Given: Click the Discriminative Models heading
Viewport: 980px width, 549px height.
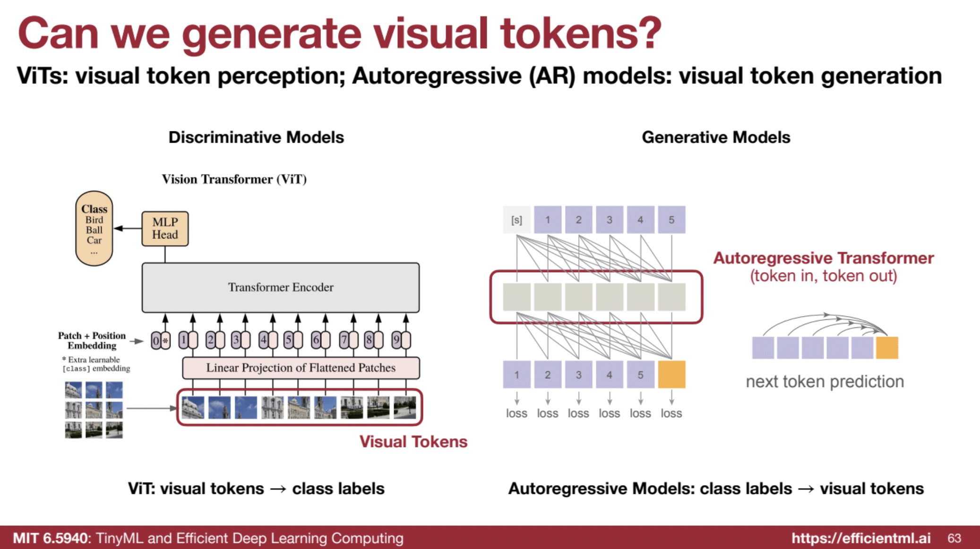Looking at the screenshot, I should tap(256, 137).
